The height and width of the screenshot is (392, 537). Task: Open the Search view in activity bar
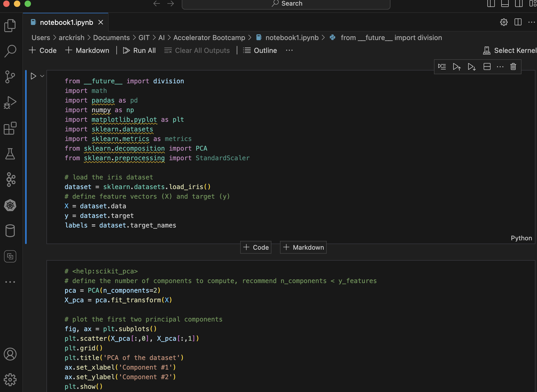tap(10, 51)
